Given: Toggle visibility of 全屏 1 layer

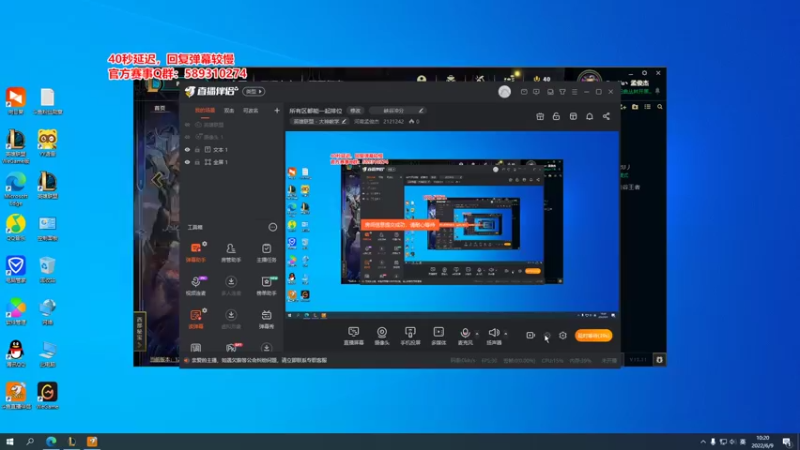Looking at the screenshot, I should point(187,162).
